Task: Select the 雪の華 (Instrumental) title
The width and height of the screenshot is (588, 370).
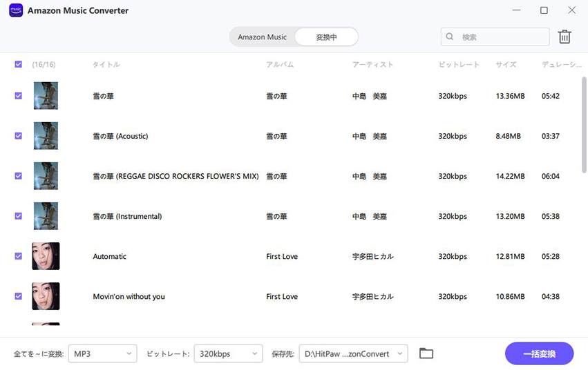Action: click(x=128, y=216)
